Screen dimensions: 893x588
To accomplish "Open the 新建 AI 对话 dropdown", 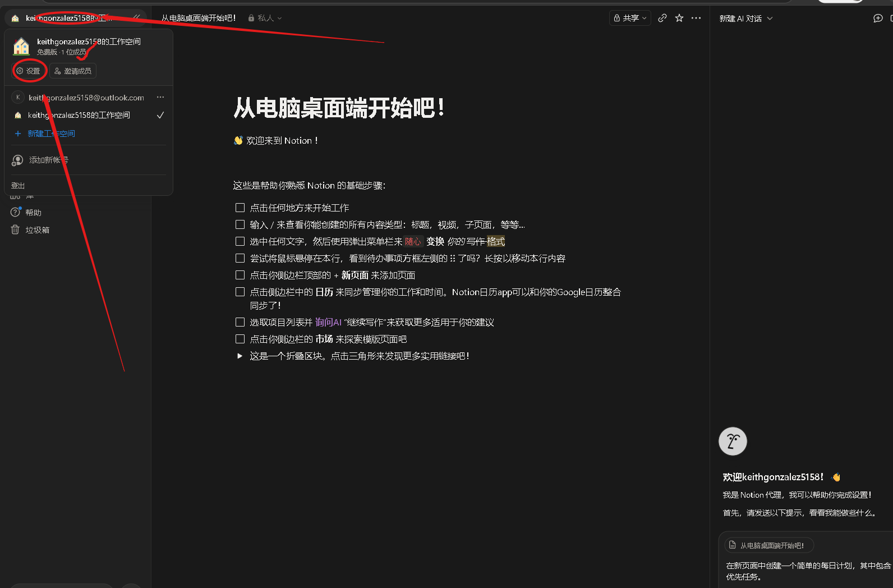I will (x=746, y=19).
